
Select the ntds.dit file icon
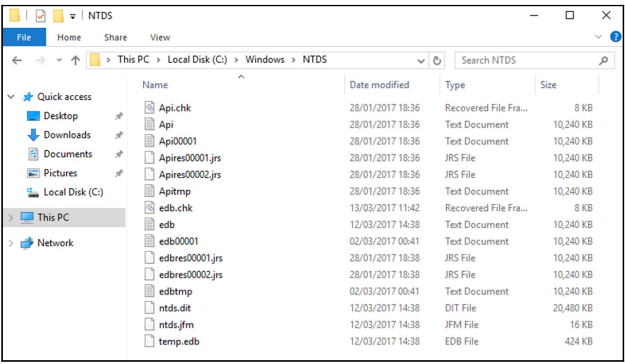pos(150,308)
